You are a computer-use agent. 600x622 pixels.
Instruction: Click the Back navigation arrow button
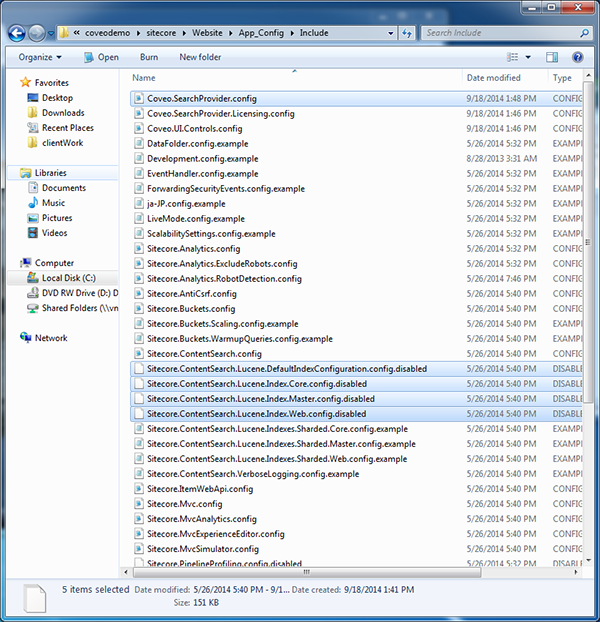click(x=17, y=33)
